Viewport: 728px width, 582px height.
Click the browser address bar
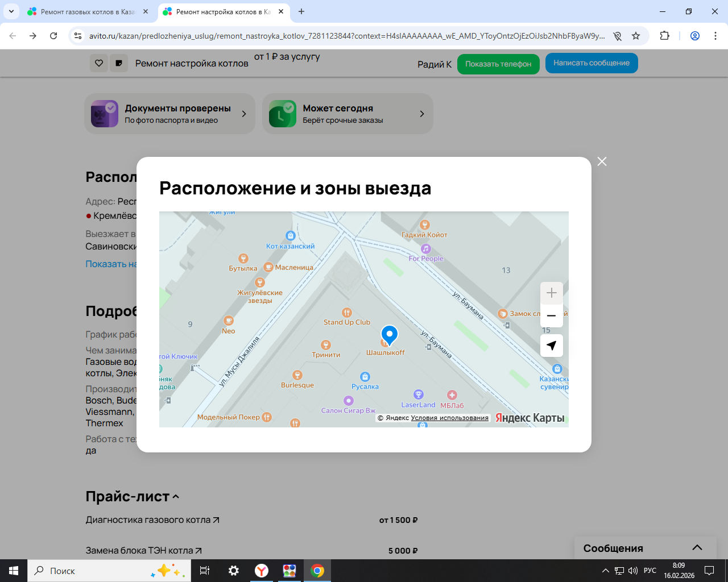click(347, 36)
